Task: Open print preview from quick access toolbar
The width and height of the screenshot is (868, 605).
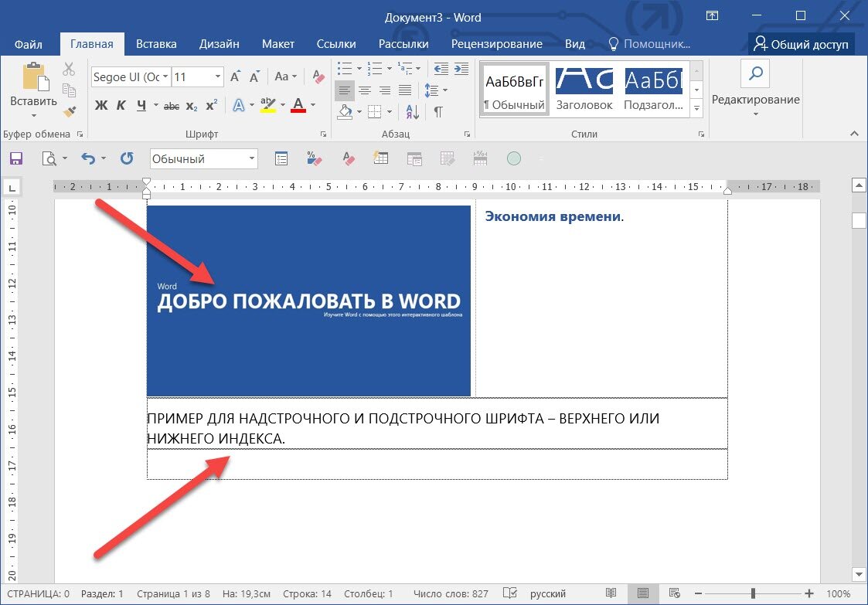Action: pos(49,159)
